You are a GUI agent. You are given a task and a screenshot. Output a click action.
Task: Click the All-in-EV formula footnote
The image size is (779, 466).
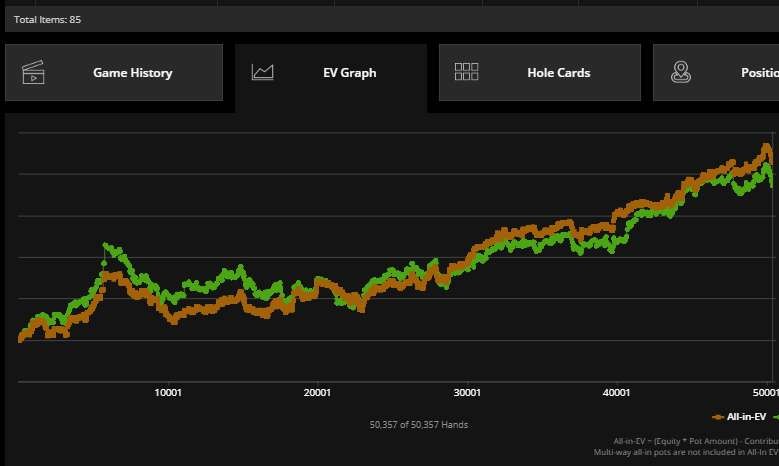696,441
